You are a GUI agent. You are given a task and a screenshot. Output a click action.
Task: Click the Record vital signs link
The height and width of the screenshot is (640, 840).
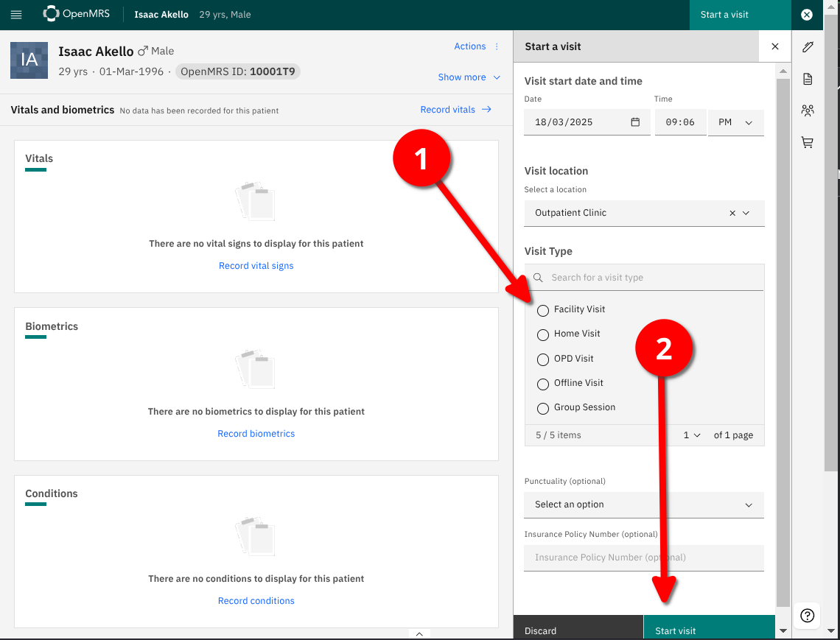pyautogui.click(x=256, y=266)
